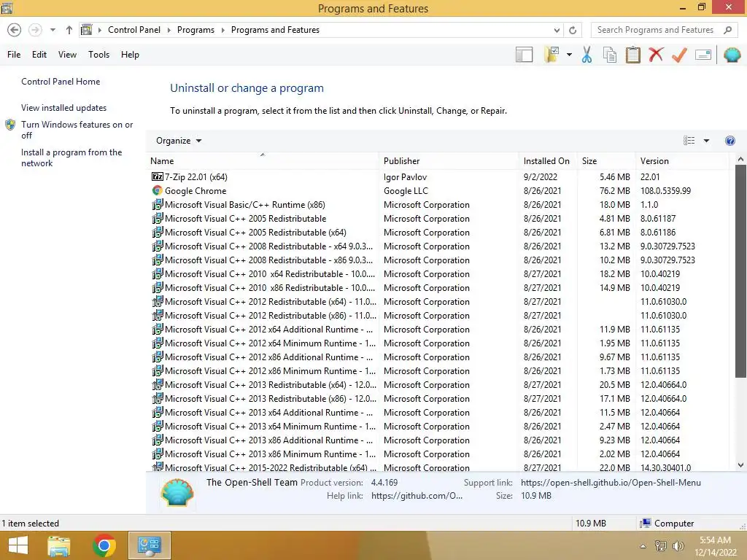Sort list by Name column header

[263, 161]
